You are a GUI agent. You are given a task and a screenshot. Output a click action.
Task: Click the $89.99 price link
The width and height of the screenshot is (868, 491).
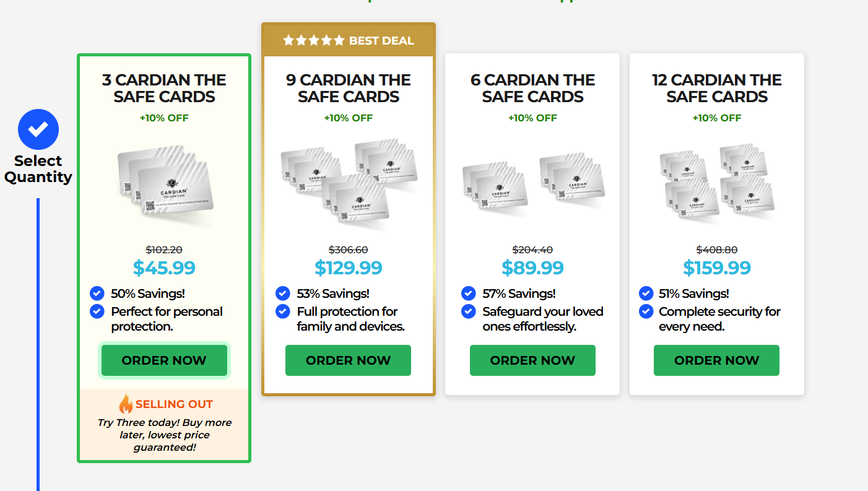tap(532, 267)
